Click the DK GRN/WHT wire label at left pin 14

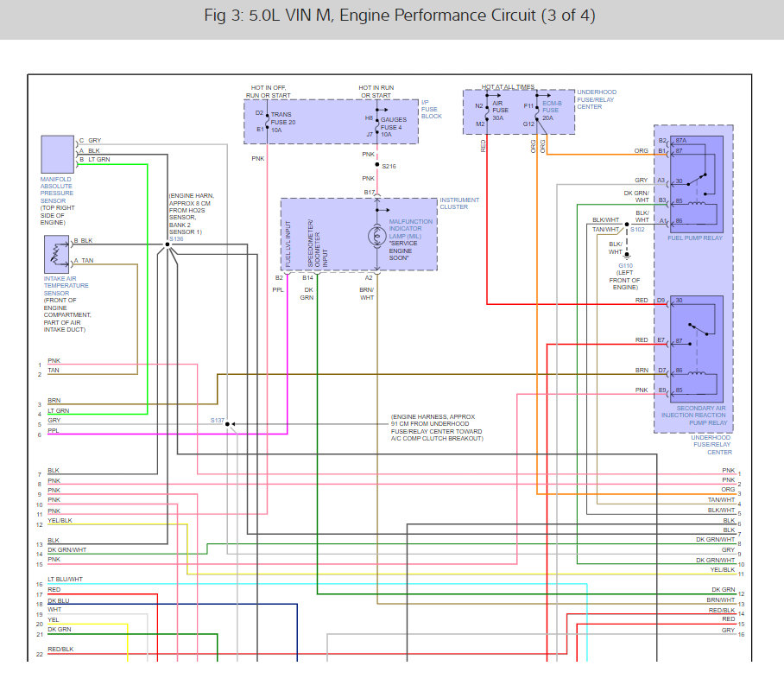tap(67, 550)
